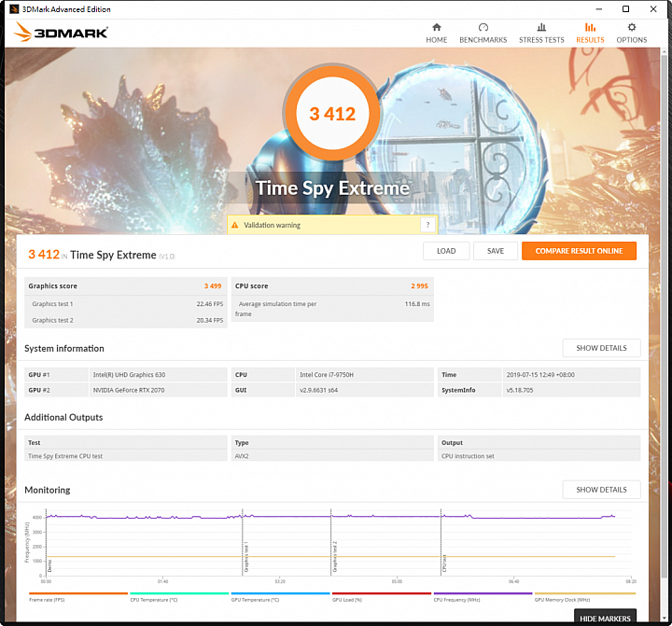Viewport: 672px width, 626px height.
Task: Click the CPU score value 2 995
Action: [x=419, y=285]
